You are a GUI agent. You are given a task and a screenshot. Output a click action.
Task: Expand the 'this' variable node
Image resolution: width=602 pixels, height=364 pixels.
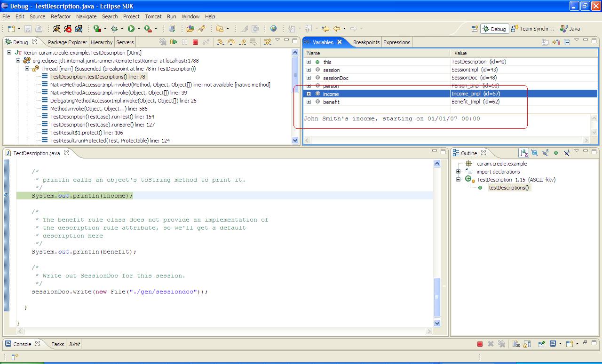(x=309, y=62)
